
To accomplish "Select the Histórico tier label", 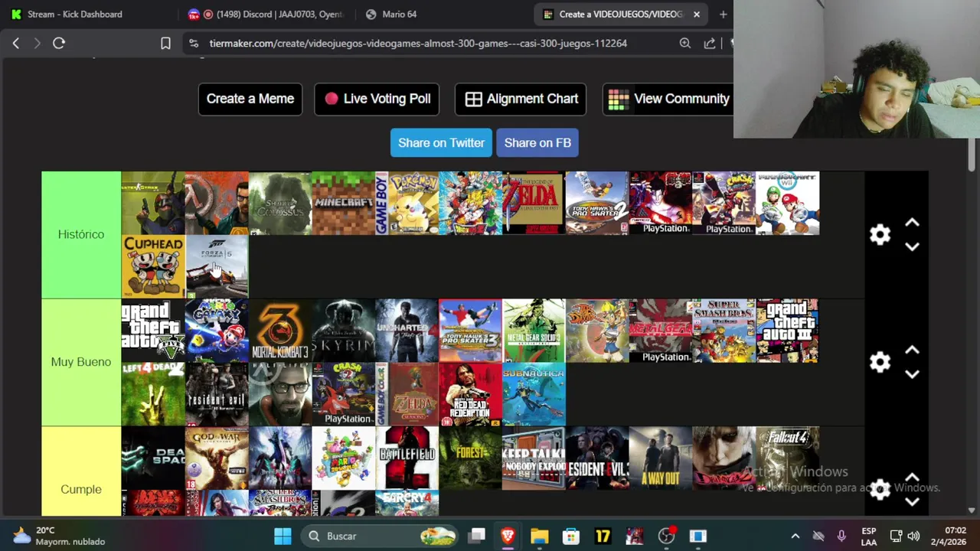I will [81, 234].
